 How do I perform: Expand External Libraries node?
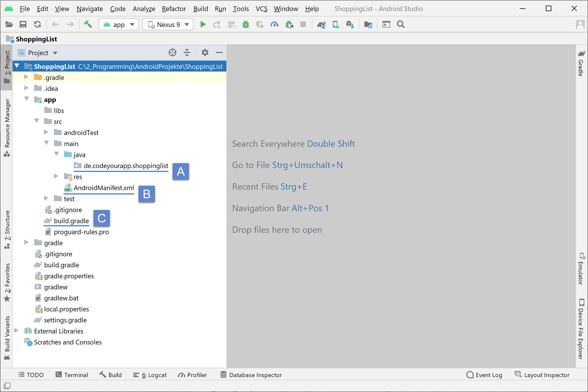point(16,331)
